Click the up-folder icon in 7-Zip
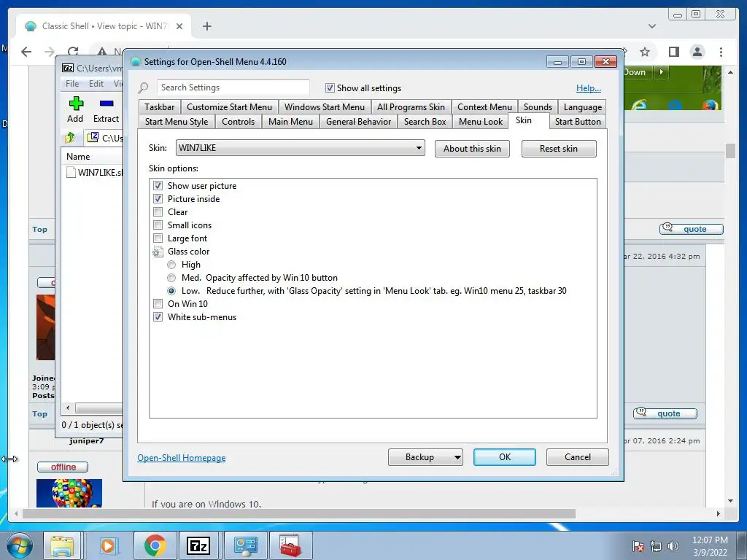This screenshot has width=747, height=560. click(x=70, y=138)
